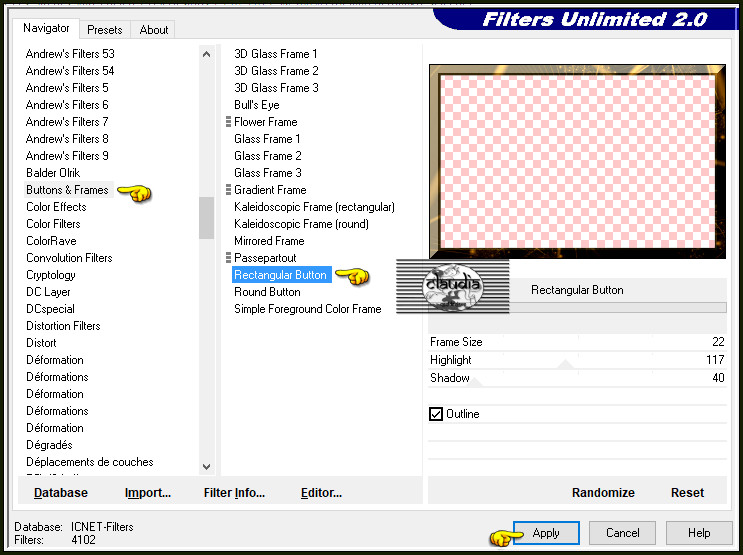
Task: Click the Apply button
Action: 546,533
